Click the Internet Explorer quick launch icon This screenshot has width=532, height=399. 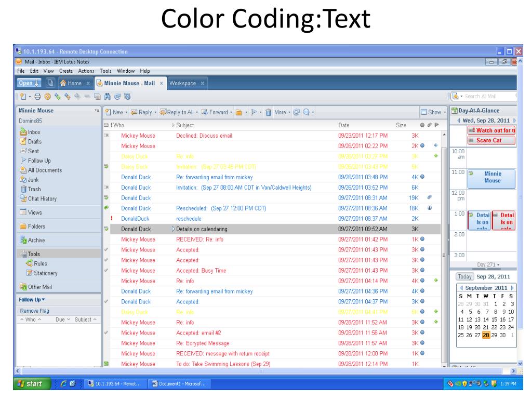(x=63, y=384)
